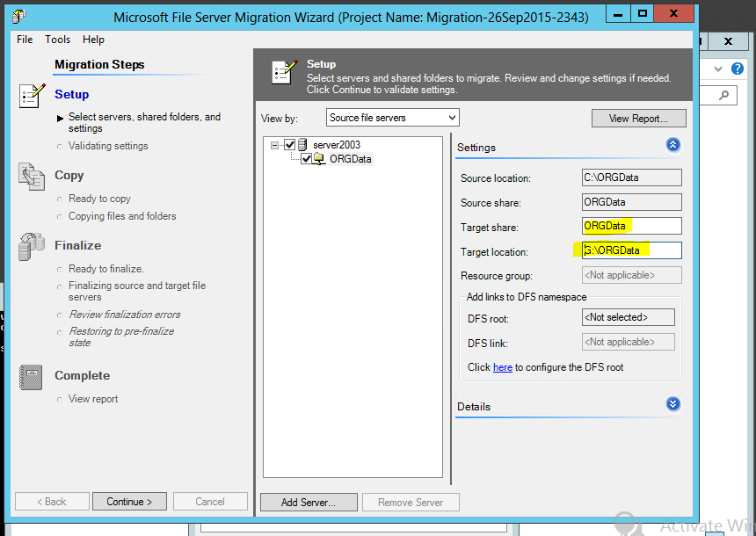Image resolution: width=756 pixels, height=536 pixels.
Task: Maximize the Migration Wizard window
Action: 643,14
